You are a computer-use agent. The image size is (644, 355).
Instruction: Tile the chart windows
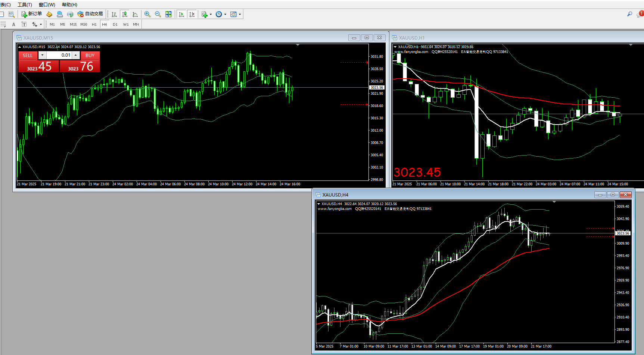(x=168, y=14)
